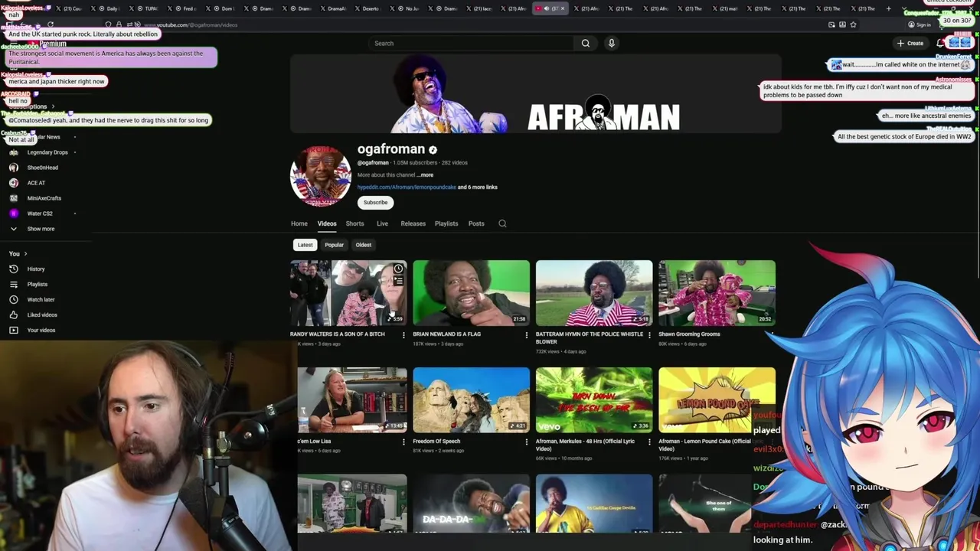980x551 pixels.
Task: Open the Lemon Pound Cake video thumbnail
Action: [717, 400]
